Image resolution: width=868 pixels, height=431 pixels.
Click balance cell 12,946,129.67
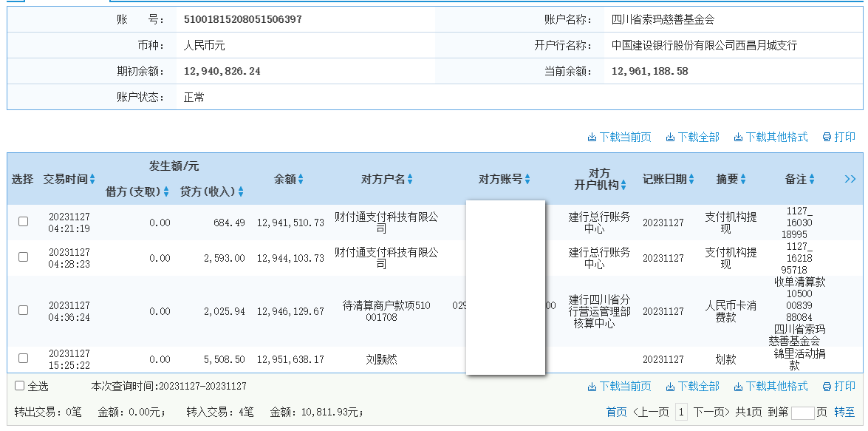click(290, 311)
